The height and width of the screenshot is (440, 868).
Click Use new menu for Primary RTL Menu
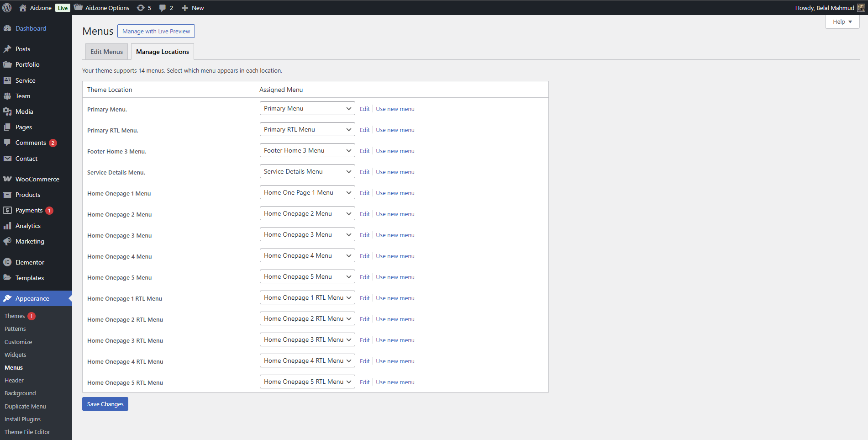pyautogui.click(x=395, y=130)
